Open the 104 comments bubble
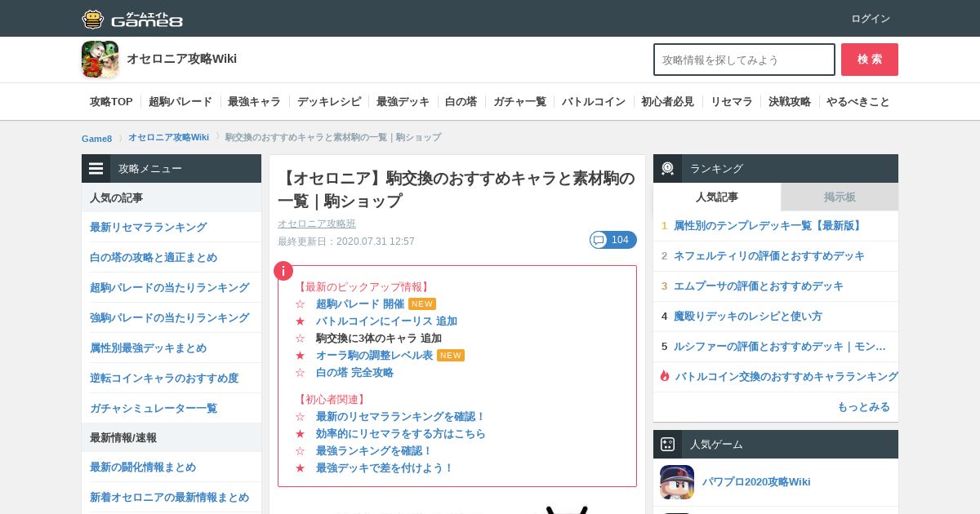This screenshot has width=980, height=514. pos(612,240)
